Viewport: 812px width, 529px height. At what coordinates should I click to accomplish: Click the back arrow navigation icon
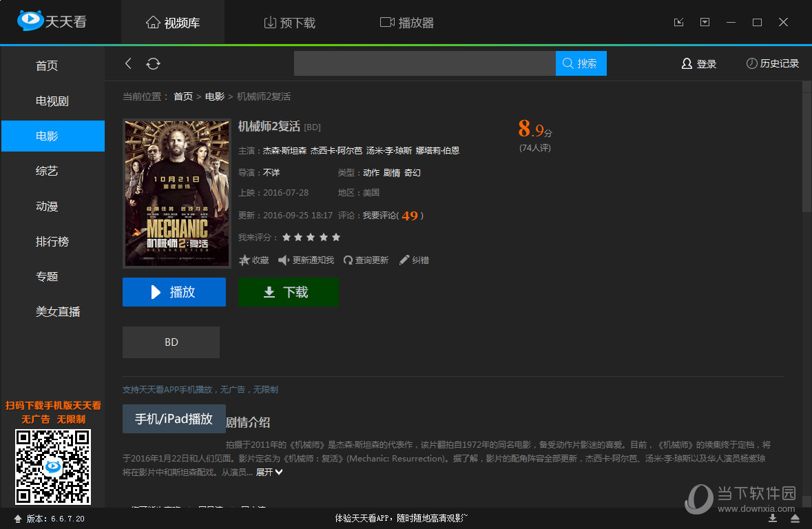[128, 63]
